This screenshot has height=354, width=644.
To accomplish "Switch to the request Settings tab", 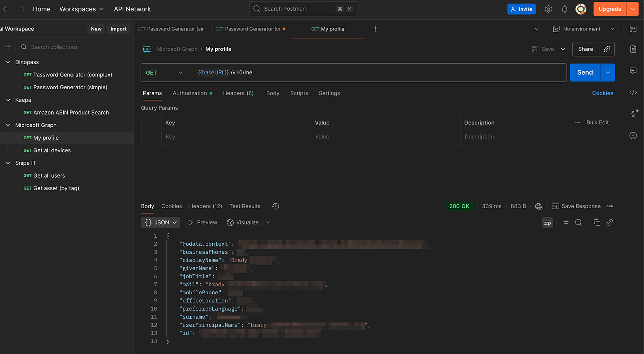I will [x=330, y=93].
